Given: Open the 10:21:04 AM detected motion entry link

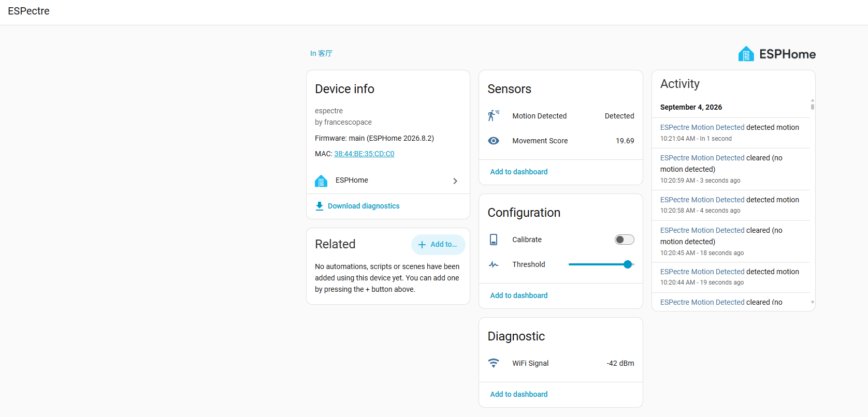Looking at the screenshot, I should pos(702,127).
